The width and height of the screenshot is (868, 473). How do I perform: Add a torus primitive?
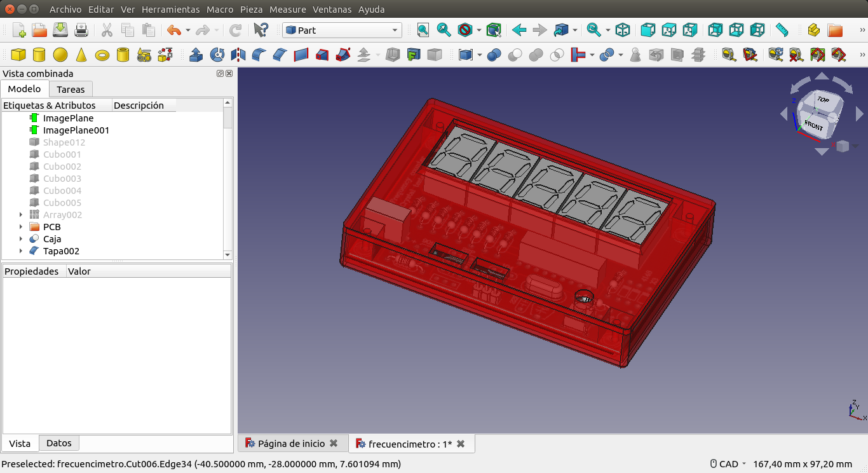point(102,55)
